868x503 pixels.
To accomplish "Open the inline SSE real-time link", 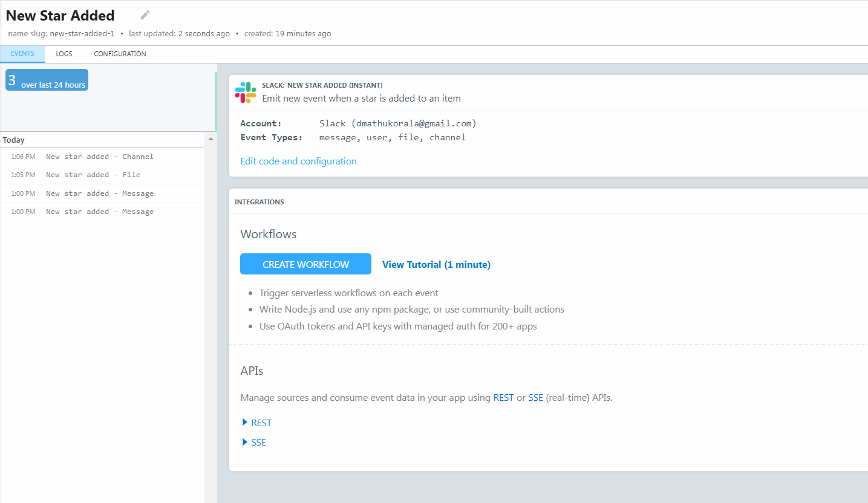I will 535,397.
